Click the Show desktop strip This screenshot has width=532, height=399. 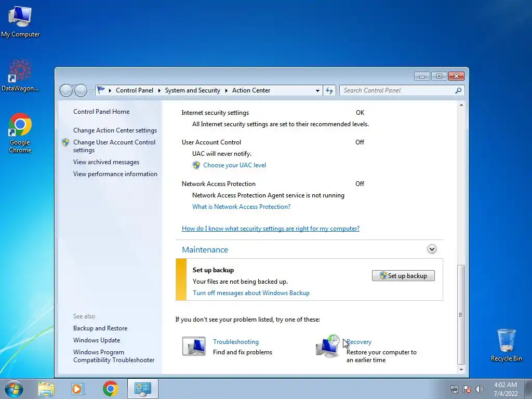pos(528,389)
